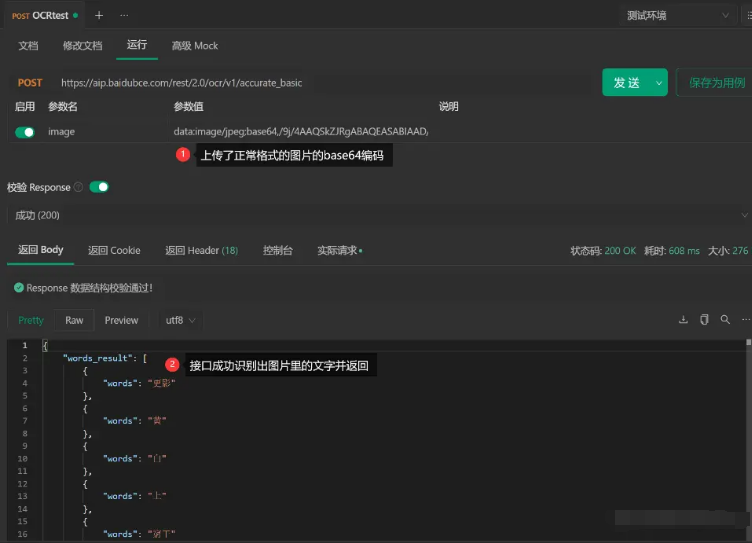Switch to the 修改文档 tab
The height and width of the screenshot is (543, 752).
[x=82, y=46]
